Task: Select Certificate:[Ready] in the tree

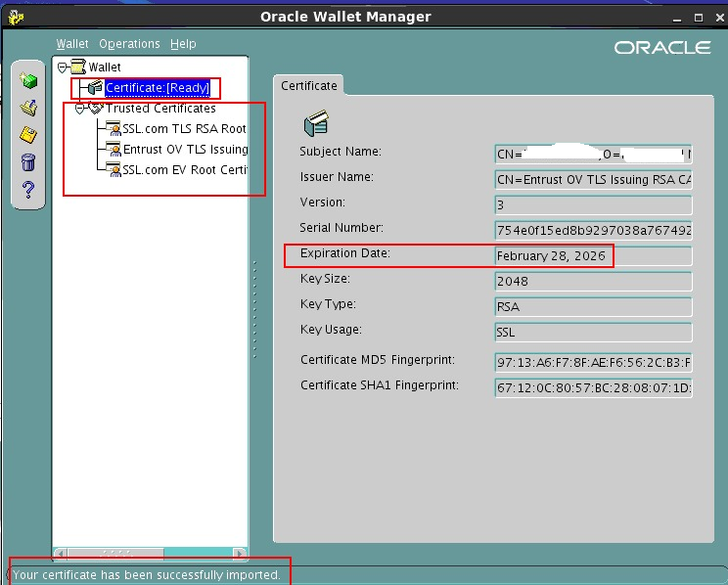Action: coord(158,88)
